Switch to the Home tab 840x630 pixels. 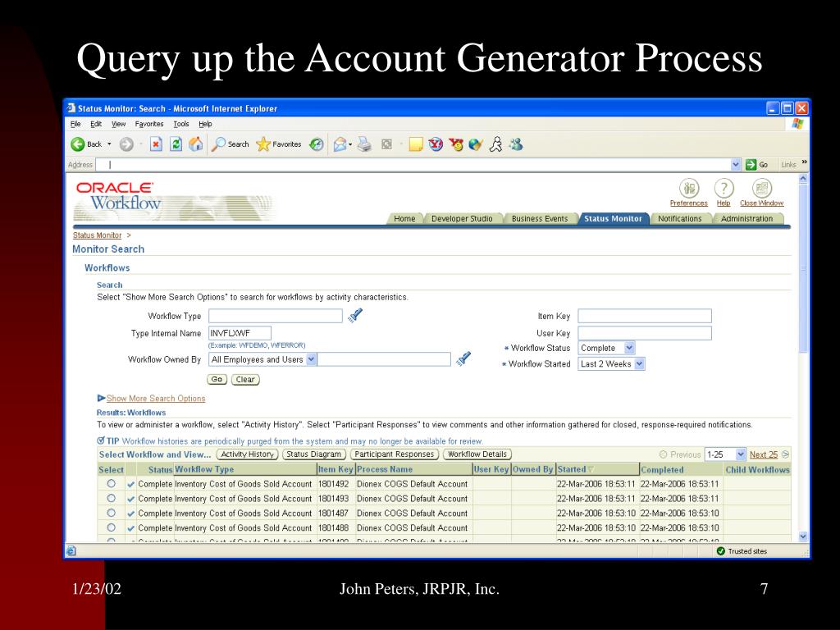tap(404, 218)
